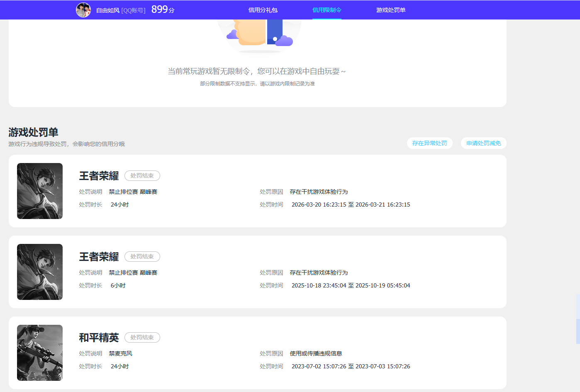Click the time range 2025-10-18 23:45:04 至 2025-10-19 05:45:04
Image resolution: width=580 pixels, height=392 pixels.
click(x=351, y=285)
